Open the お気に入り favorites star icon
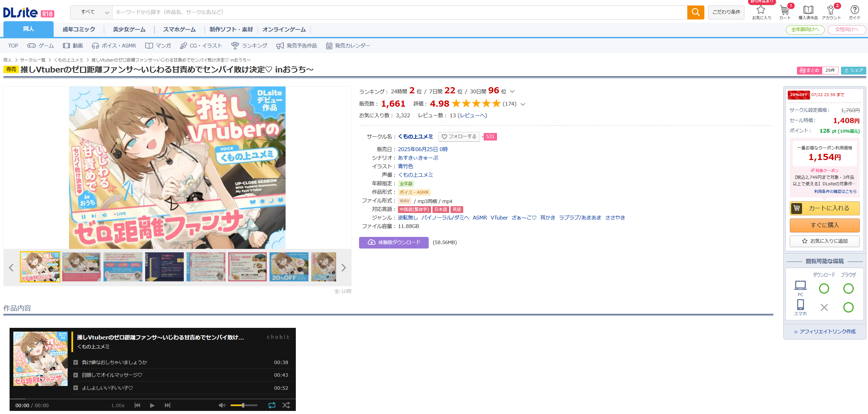 coord(761,12)
